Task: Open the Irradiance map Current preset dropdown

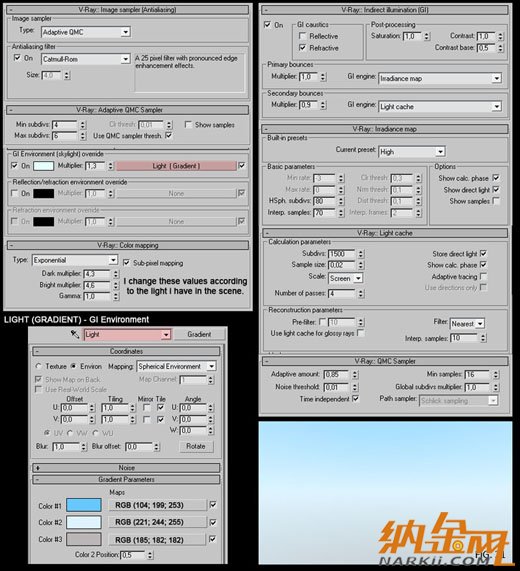Action: [412, 151]
